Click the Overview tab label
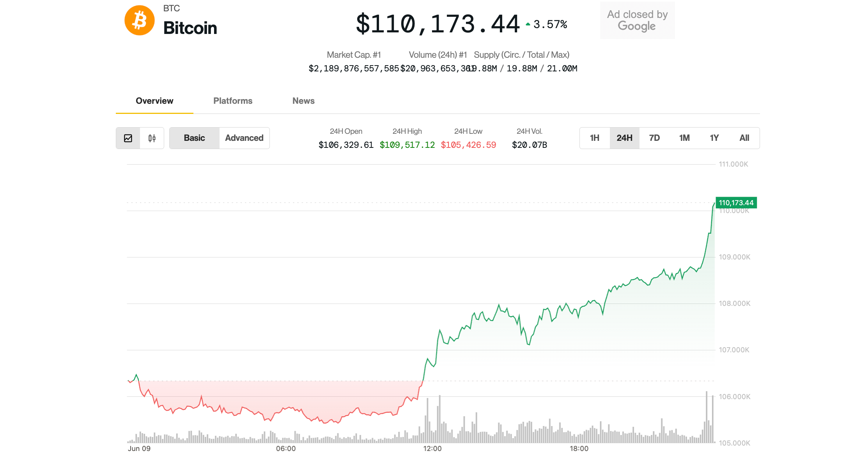The width and height of the screenshot is (868, 458). [154, 101]
